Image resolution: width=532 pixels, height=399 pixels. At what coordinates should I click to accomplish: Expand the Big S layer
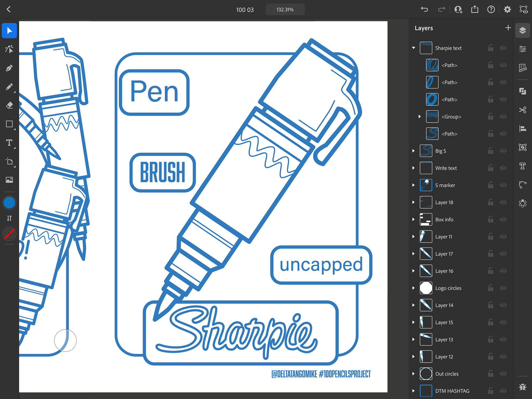tap(413, 151)
